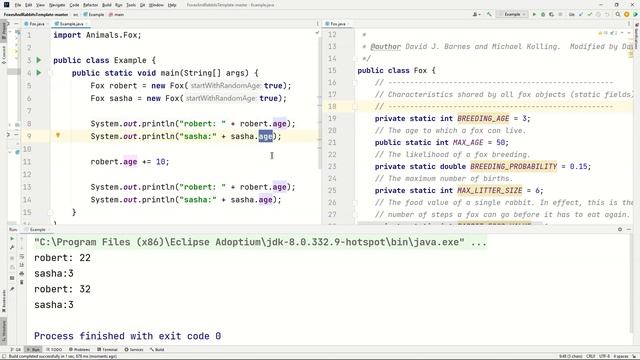This screenshot has height=360, width=640.
Task: Click the BREEDING_AGE field in Fox.java
Action: (483, 118)
